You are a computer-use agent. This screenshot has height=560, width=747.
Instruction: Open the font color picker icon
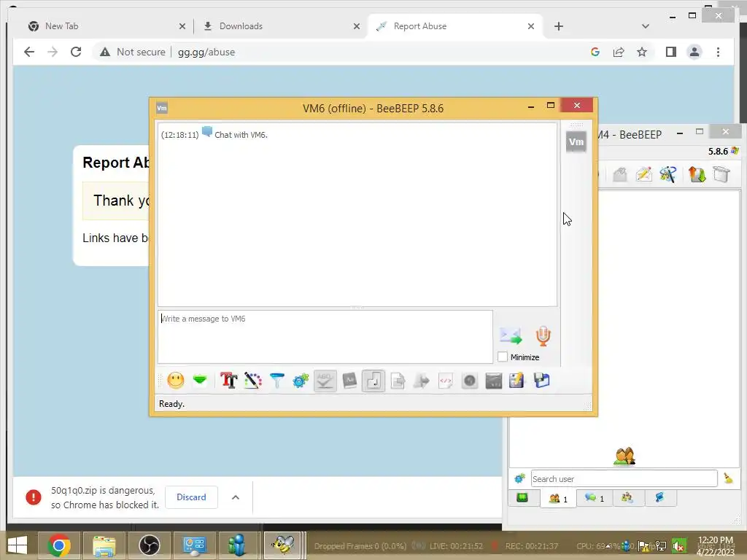click(253, 381)
